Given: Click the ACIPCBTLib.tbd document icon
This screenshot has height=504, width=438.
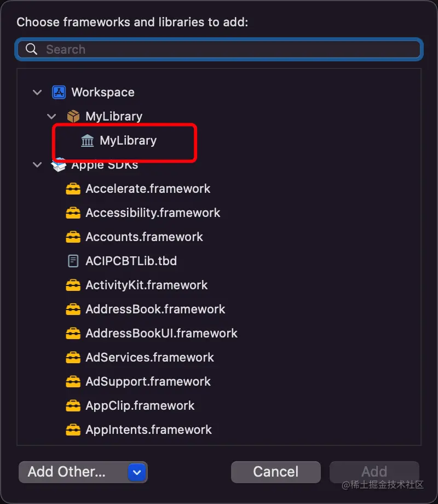Looking at the screenshot, I should [73, 261].
